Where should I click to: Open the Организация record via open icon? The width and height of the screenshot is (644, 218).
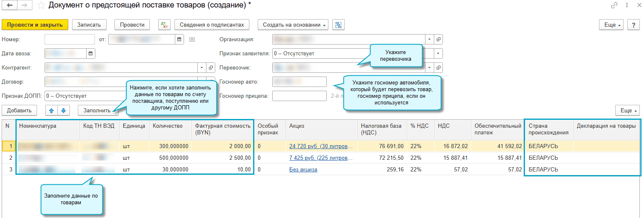(438, 40)
